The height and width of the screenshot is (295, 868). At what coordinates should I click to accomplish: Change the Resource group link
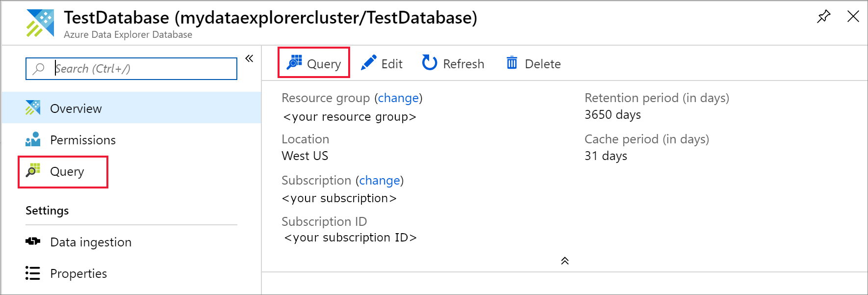[x=398, y=98]
